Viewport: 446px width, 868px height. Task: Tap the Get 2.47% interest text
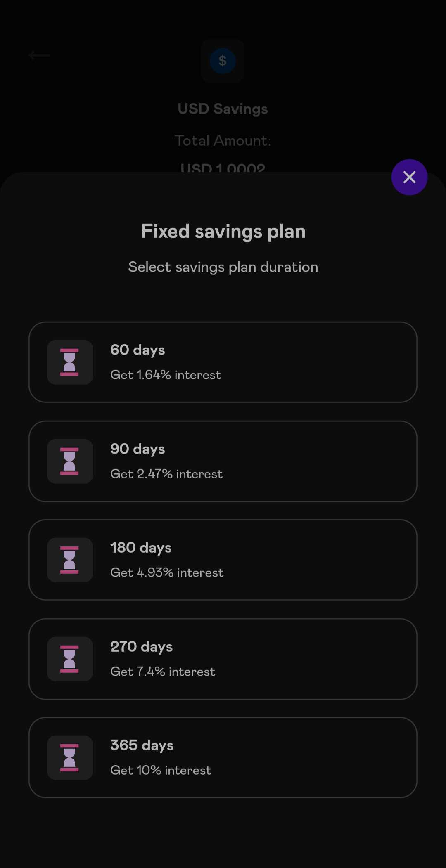click(166, 474)
